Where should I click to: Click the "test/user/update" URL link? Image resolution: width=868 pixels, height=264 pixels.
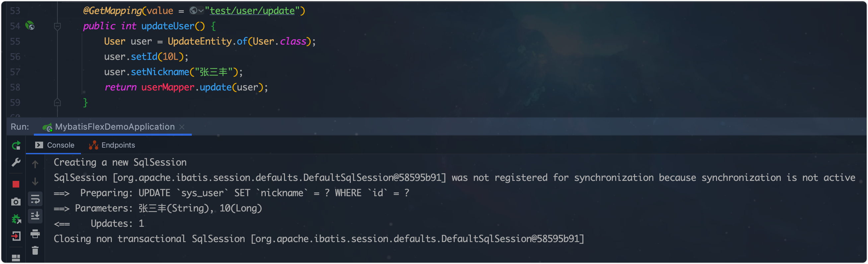(x=252, y=11)
